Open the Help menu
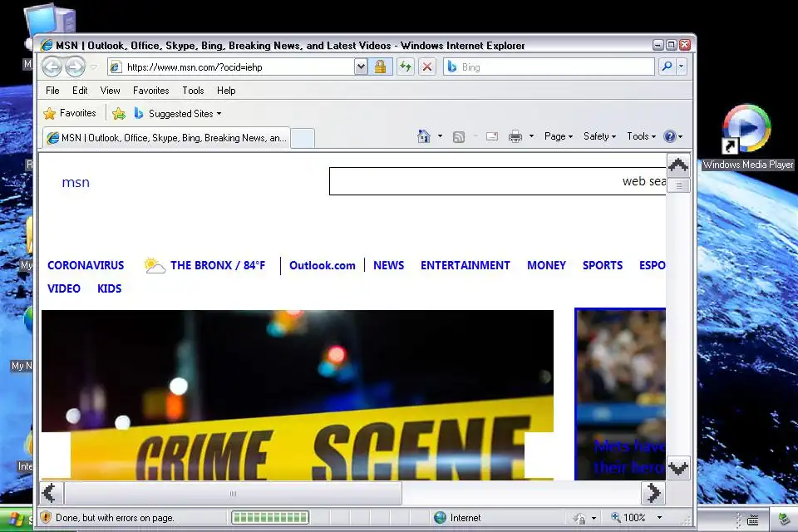Screen dimensions: 798x532 226,91
